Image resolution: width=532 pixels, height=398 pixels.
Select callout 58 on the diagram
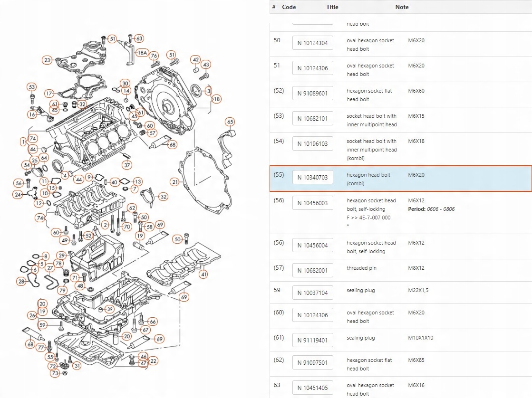coord(149,227)
